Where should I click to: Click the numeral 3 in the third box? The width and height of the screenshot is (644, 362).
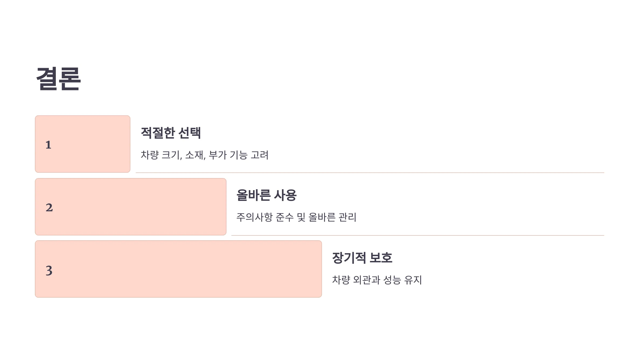49,270
